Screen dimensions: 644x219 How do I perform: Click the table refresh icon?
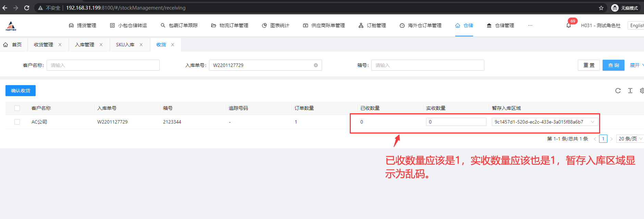[x=618, y=91]
